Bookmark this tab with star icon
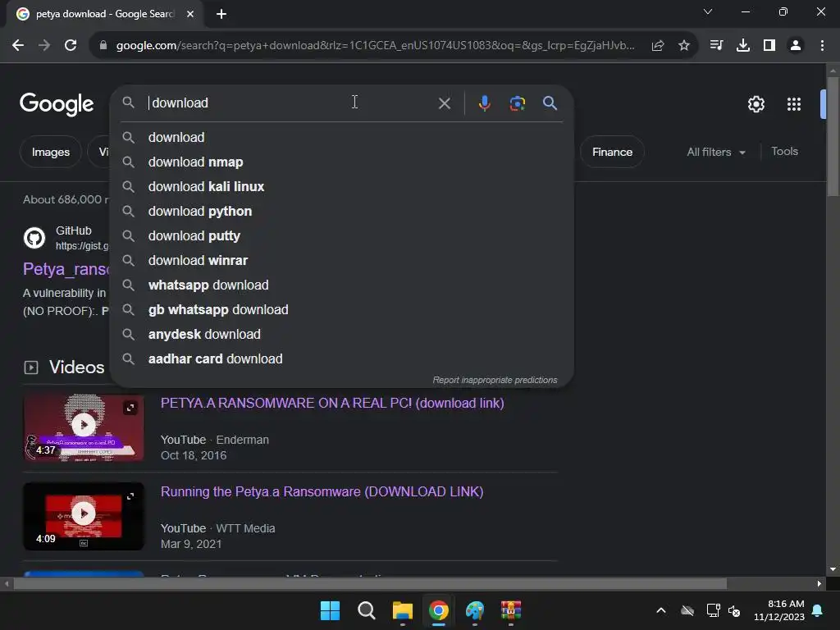This screenshot has width=840, height=630. 684,46
